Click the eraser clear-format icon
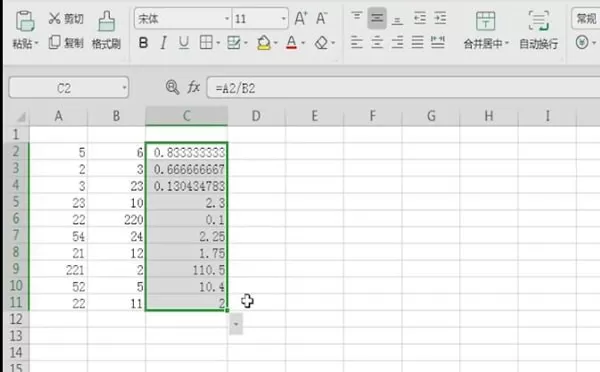 321,43
